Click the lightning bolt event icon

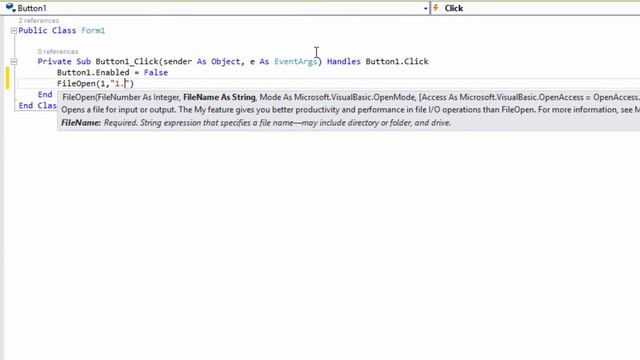click(436, 8)
